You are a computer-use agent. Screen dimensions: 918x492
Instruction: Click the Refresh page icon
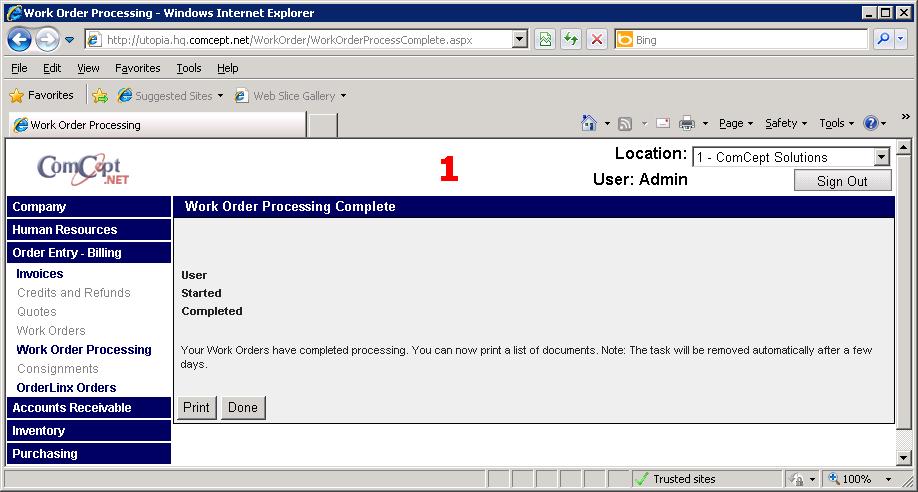tap(570, 40)
